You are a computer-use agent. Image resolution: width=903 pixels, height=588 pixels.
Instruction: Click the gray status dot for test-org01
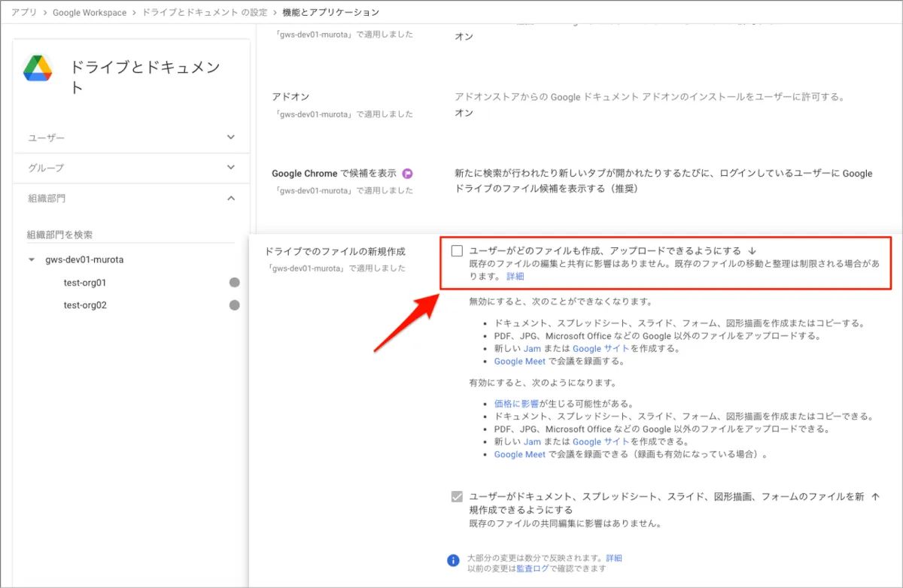tap(234, 283)
